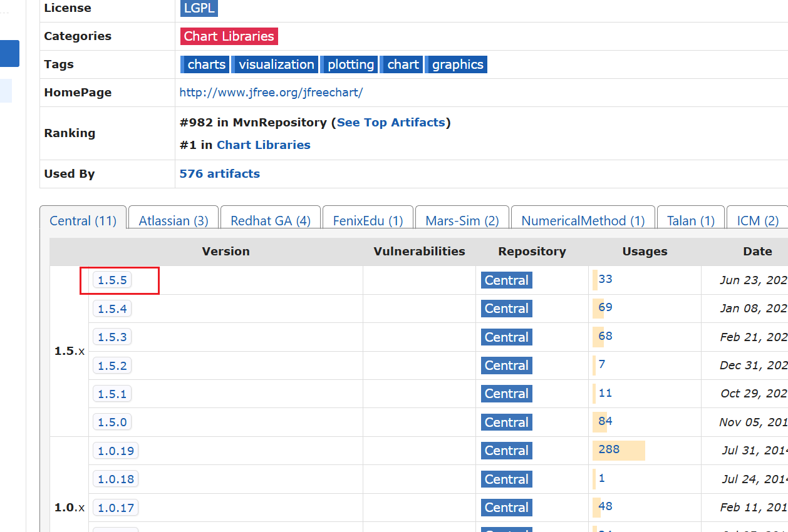Click the Version column header
Image resolution: width=788 pixels, height=532 pixels.
coord(226,252)
